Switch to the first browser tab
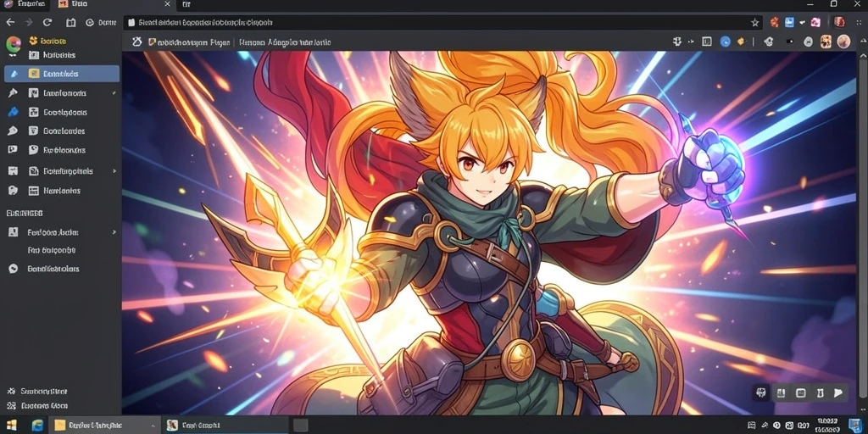The height and width of the screenshot is (434, 868). (23, 4)
